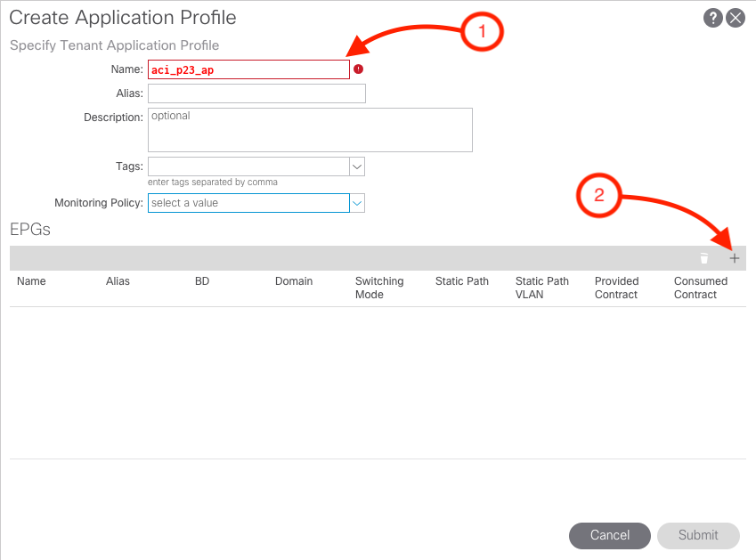Click the red error indicator beside Name
This screenshot has width=756, height=560.
(x=358, y=69)
